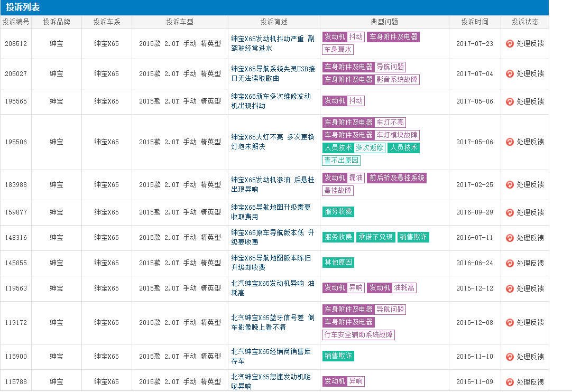This screenshot has height=392, width=572.
Task: Select the date 2015-11-09
Action: point(475,382)
